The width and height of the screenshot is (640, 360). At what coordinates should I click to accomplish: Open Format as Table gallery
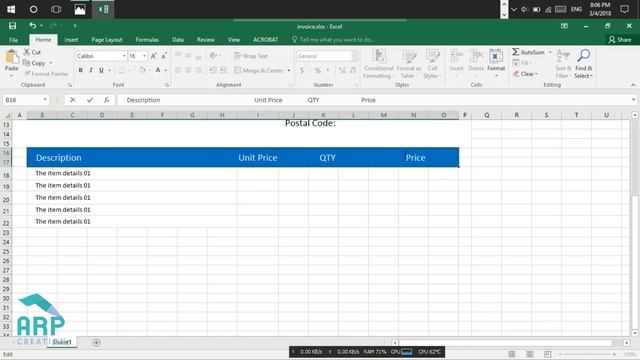click(409, 64)
